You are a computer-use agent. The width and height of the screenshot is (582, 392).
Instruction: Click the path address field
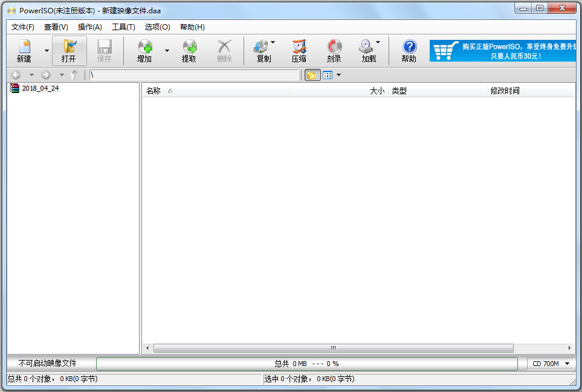pyautogui.click(x=194, y=75)
